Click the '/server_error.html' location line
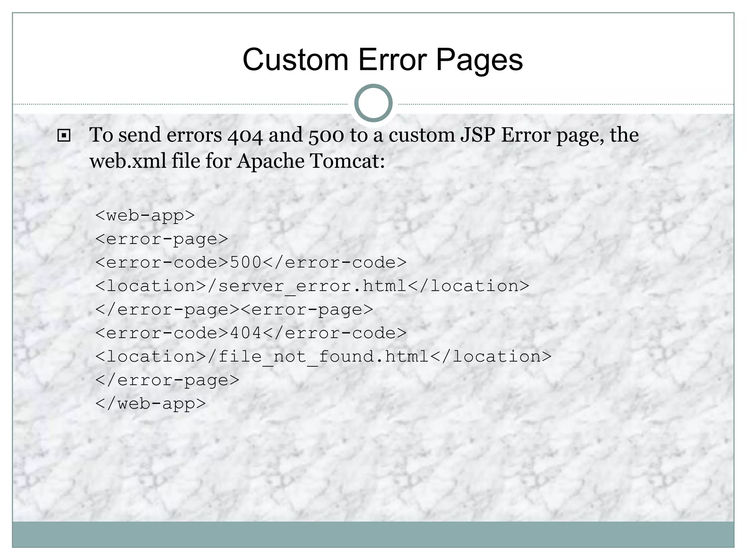Image resolution: width=747 pixels, height=560 pixels. 312,286
